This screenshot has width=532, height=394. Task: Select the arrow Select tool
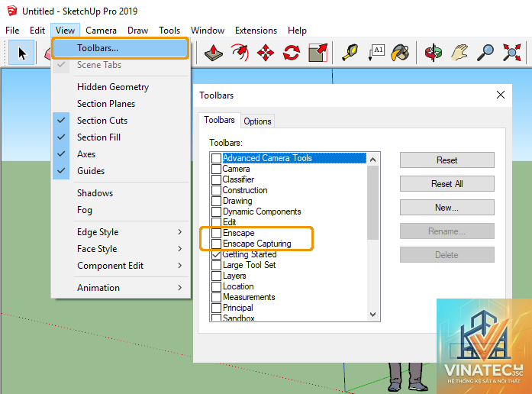click(x=21, y=53)
